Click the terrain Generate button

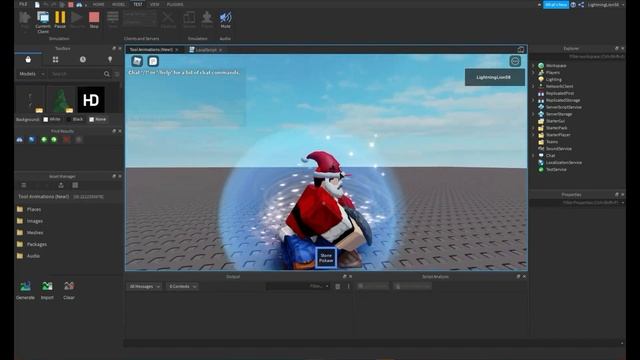[x=25, y=290]
